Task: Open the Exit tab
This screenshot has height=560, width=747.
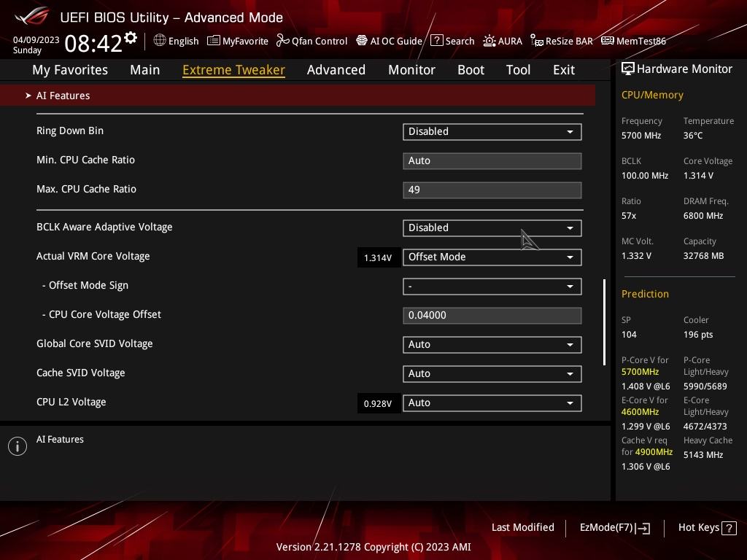Action: [x=564, y=70]
